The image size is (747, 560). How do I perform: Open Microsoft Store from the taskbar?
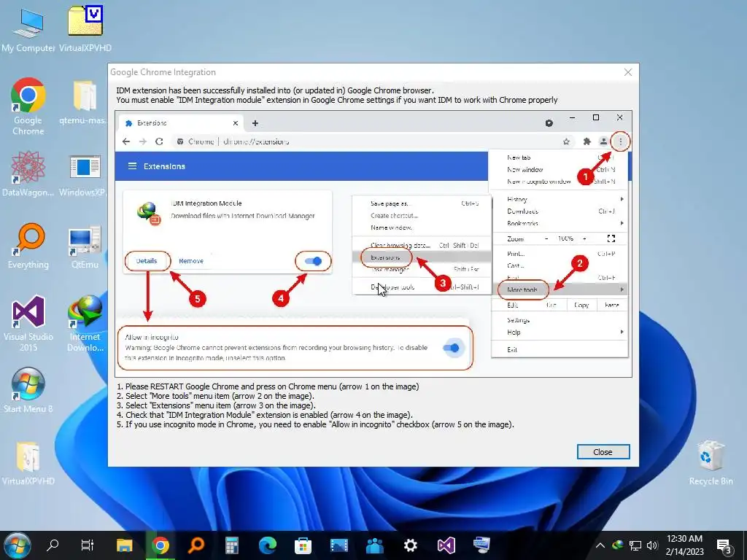[x=303, y=545]
